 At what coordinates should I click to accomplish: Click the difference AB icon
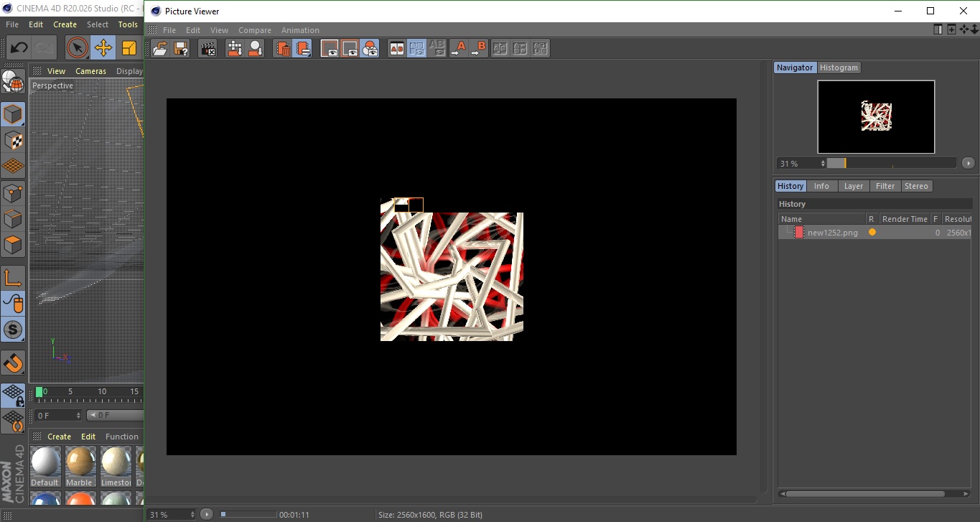[x=500, y=49]
